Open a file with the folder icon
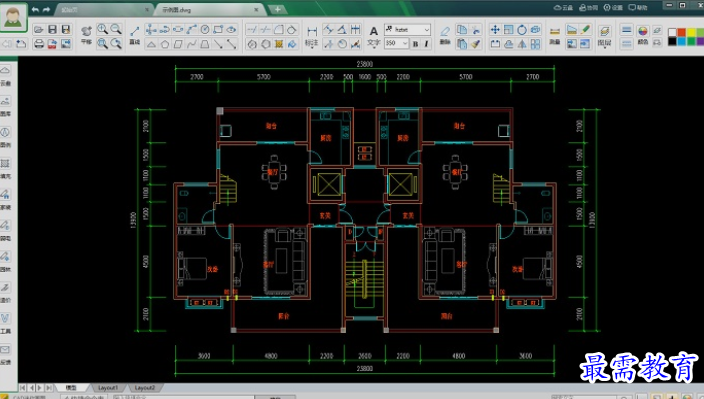 tap(39, 30)
